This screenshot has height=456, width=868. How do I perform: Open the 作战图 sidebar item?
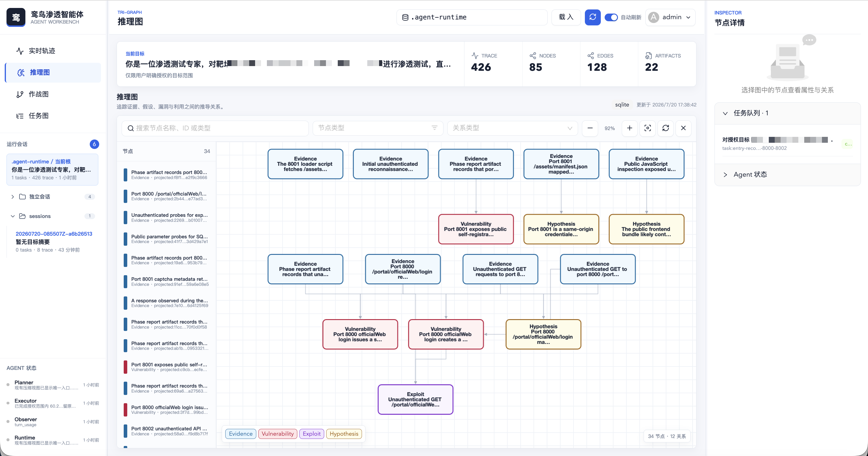pos(53,94)
